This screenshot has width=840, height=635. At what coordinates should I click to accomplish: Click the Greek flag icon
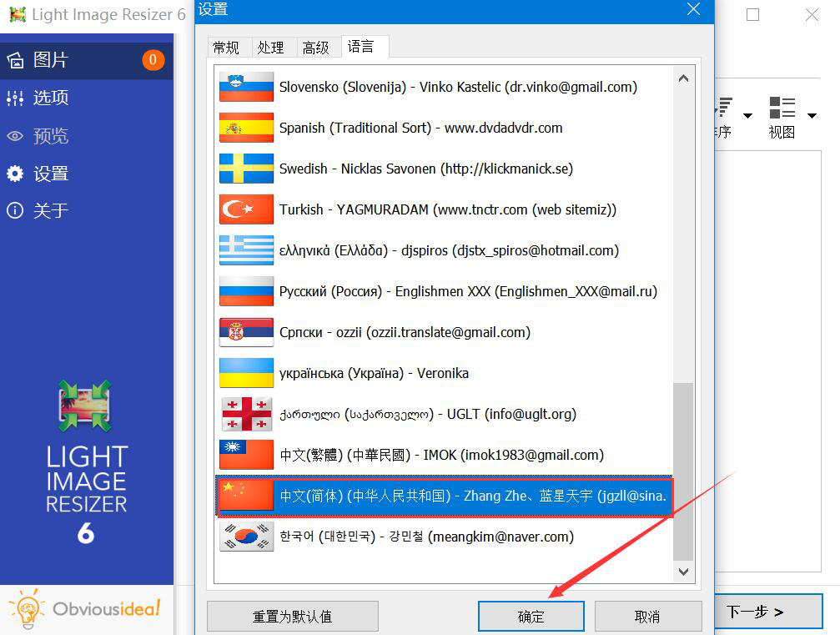click(x=246, y=250)
